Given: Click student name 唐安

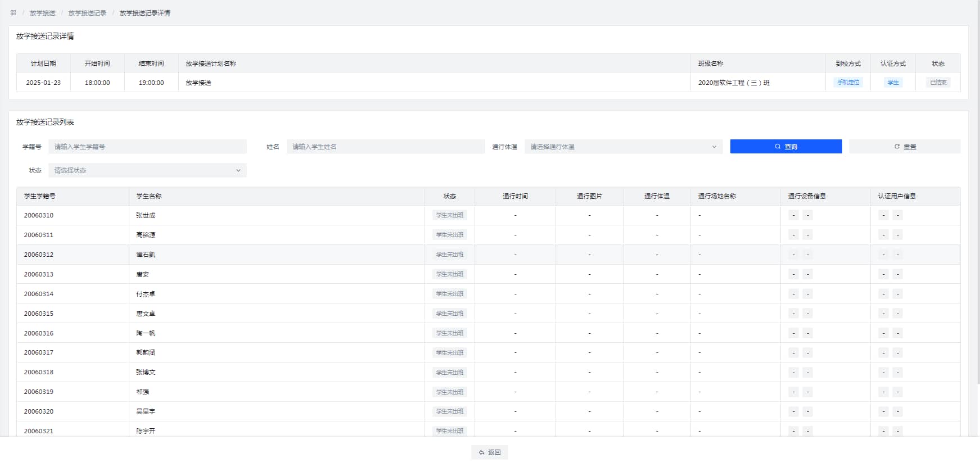Looking at the screenshot, I should (x=143, y=274).
